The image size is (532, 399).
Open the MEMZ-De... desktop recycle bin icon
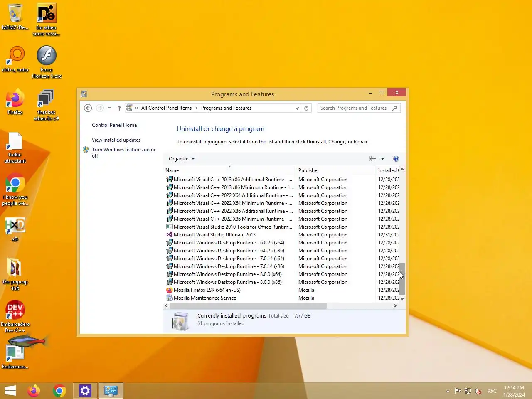[x=15, y=17]
